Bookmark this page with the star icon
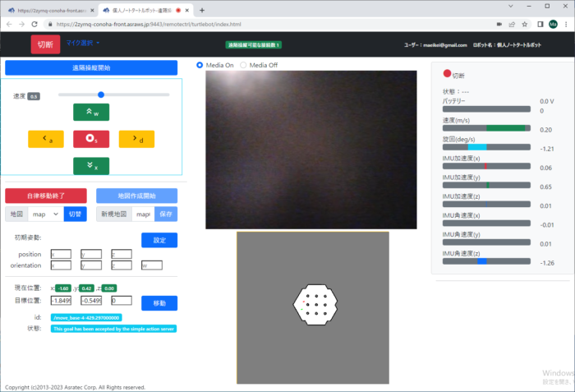 point(523,25)
